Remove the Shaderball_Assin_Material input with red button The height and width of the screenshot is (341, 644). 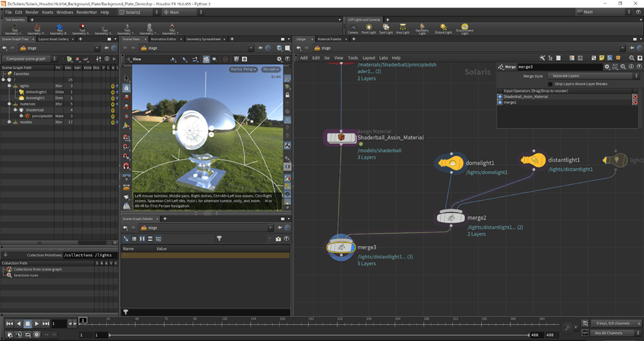pos(635,97)
